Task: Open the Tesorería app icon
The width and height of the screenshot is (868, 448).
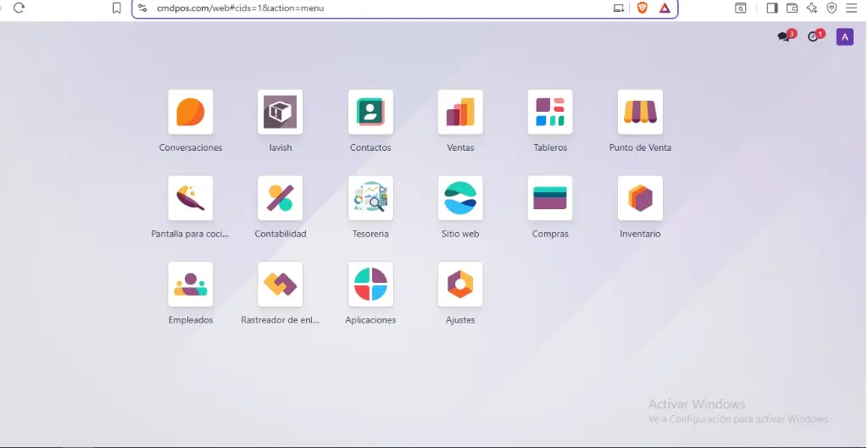Action: [370, 198]
